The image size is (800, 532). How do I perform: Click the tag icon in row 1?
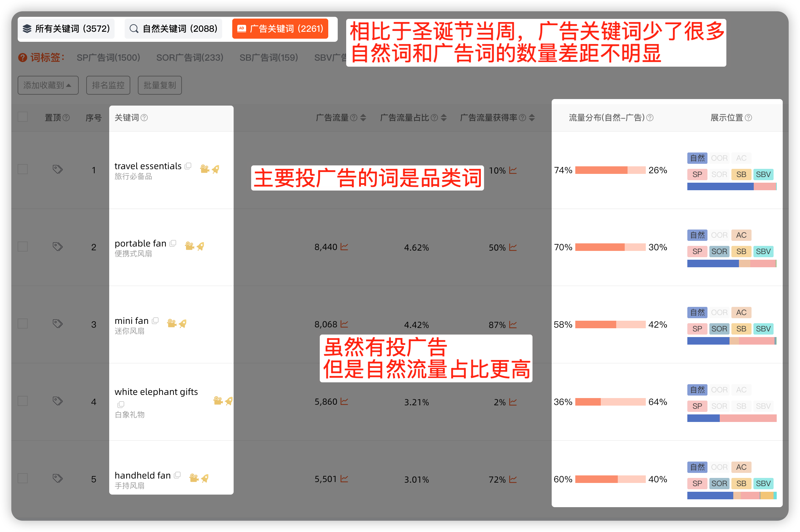tap(58, 169)
